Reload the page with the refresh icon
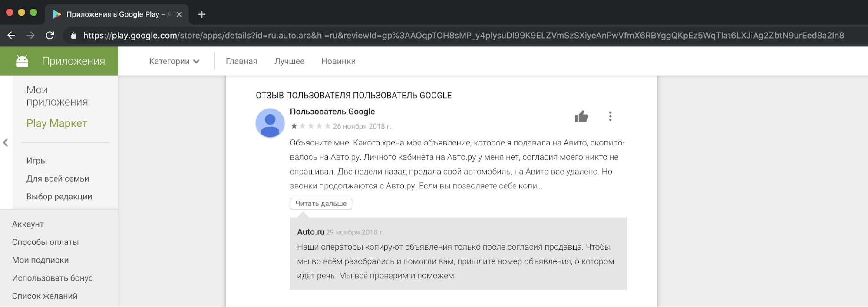 (x=50, y=35)
